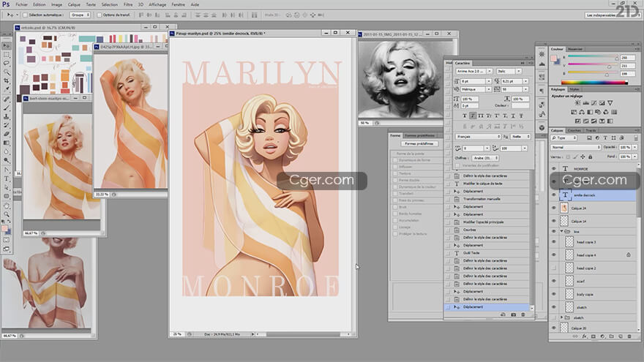644x362 pixels.
Task: Open the Filtre menu
Action: pos(128,4)
